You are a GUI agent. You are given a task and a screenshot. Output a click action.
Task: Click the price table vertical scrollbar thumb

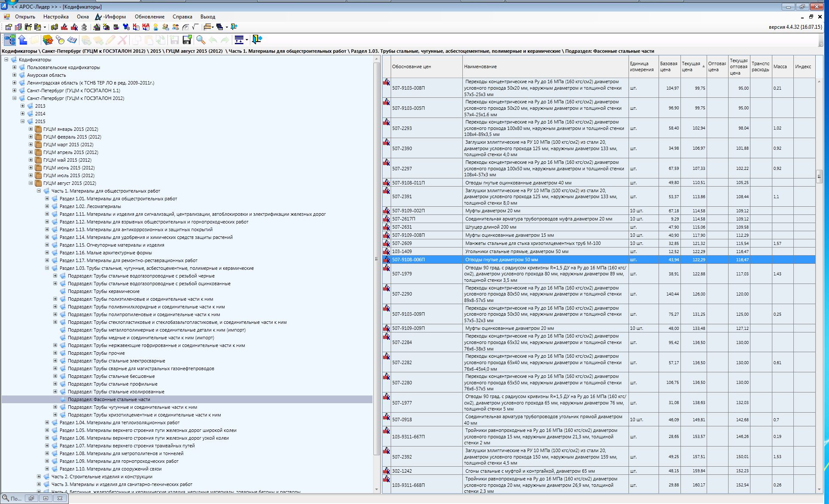click(819, 176)
